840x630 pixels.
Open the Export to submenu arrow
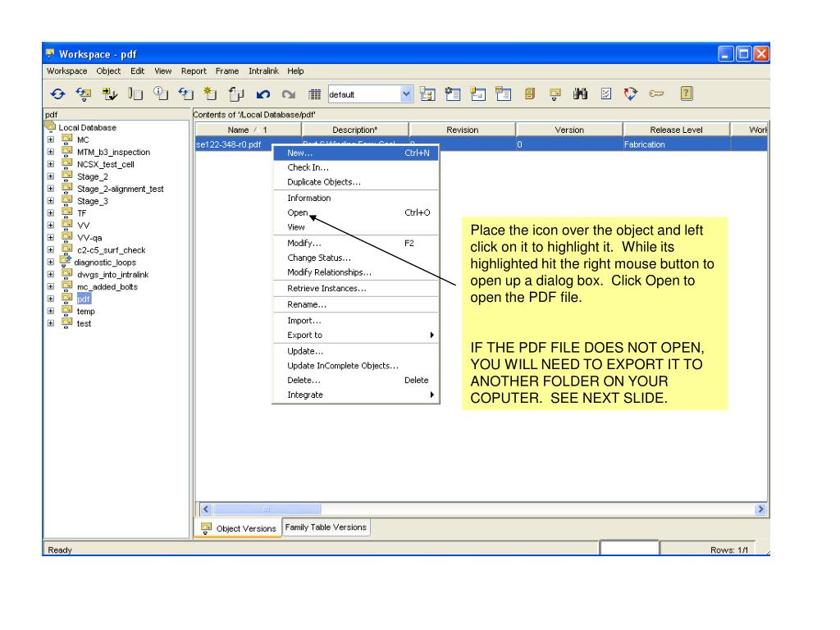431,335
